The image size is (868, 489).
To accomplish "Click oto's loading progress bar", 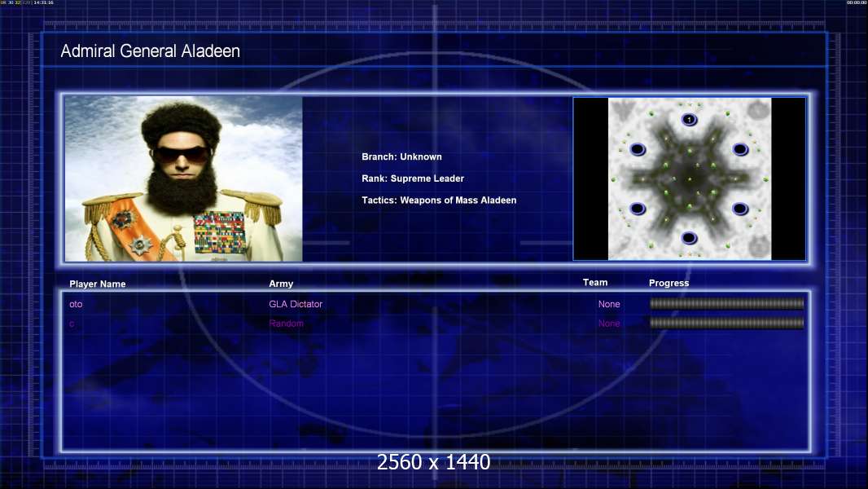I will point(727,303).
